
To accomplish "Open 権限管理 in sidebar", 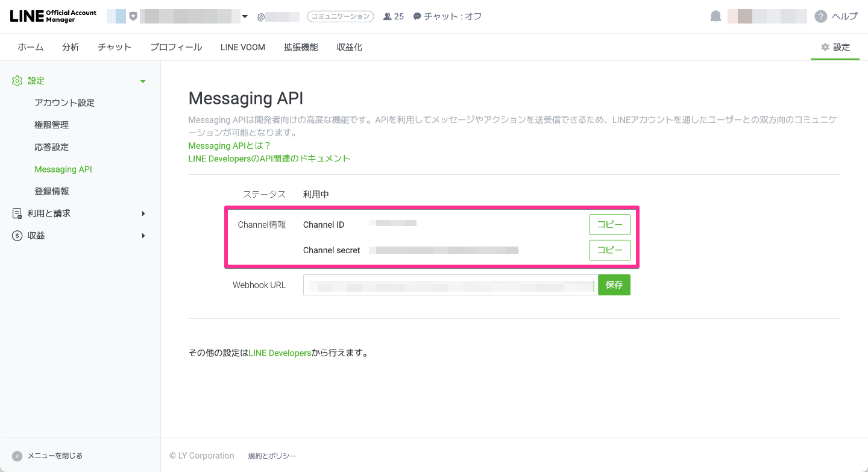I will (x=52, y=125).
